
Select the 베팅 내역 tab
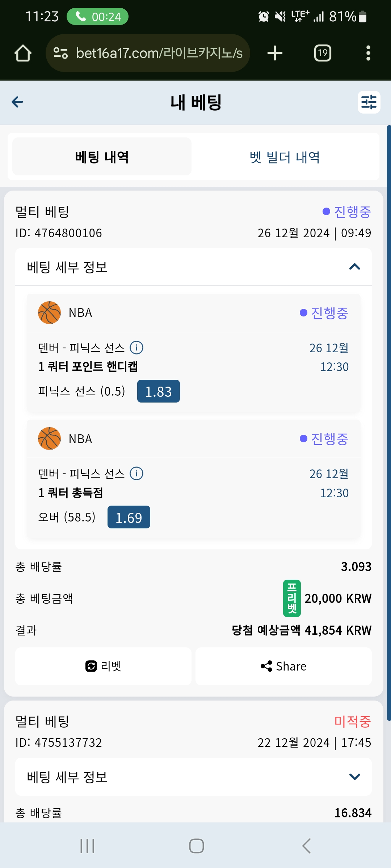[x=102, y=157]
